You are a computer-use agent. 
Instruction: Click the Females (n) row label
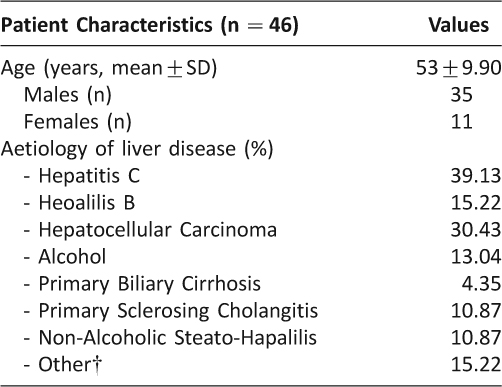click(x=78, y=122)
